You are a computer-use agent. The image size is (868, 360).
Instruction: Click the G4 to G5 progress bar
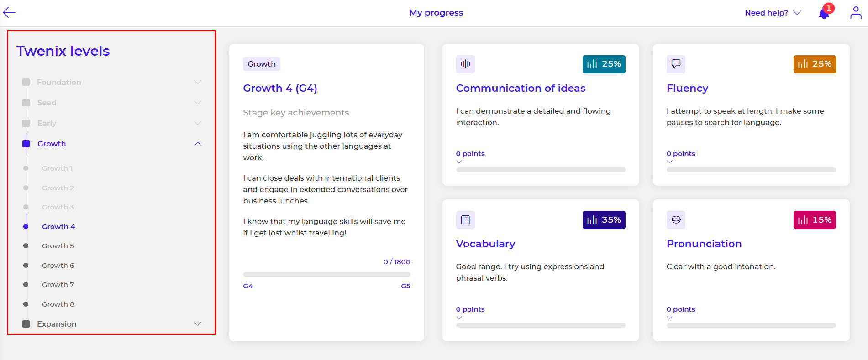coord(326,274)
